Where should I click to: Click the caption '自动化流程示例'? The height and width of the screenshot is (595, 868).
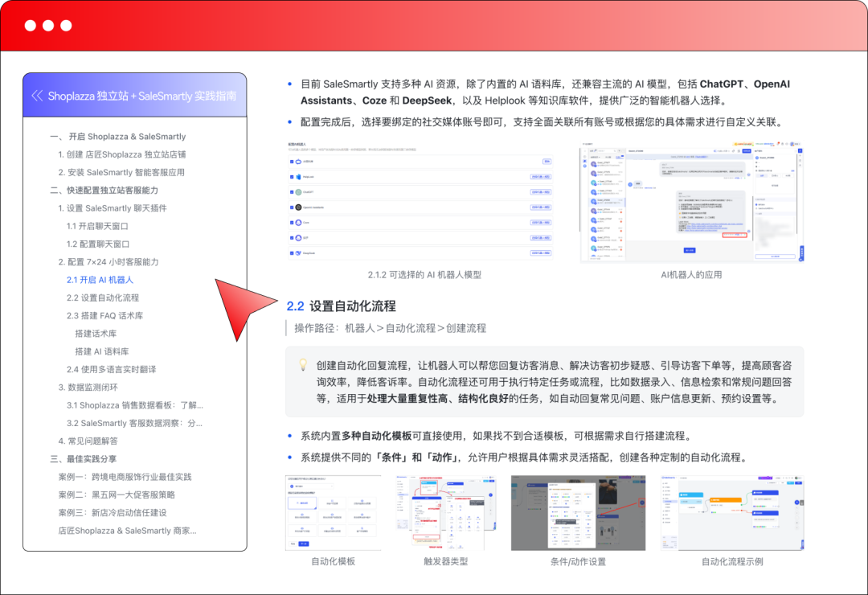pos(732,562)
